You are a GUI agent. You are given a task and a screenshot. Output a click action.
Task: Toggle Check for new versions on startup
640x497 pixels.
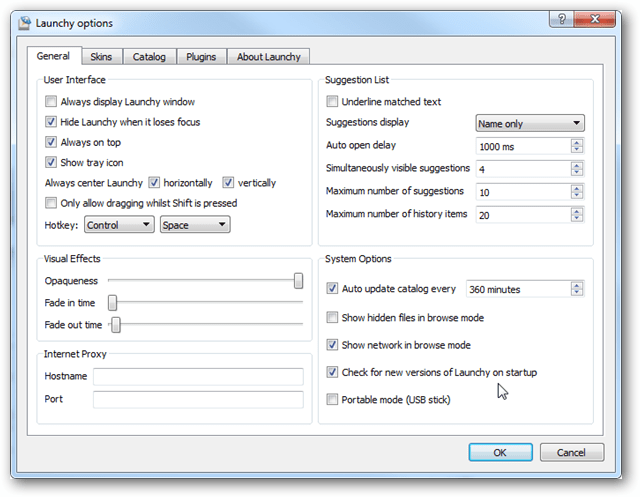(x=332, y=372)
